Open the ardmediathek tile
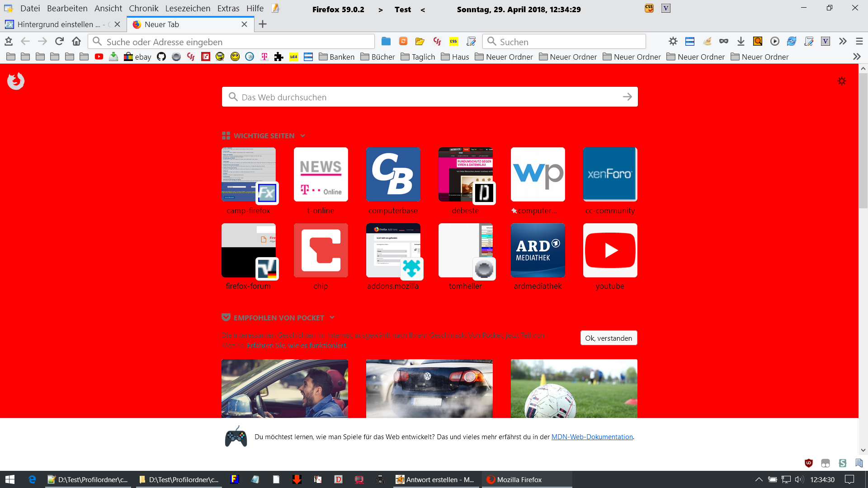Screen dimensions: 868x488 click(538, 251)
